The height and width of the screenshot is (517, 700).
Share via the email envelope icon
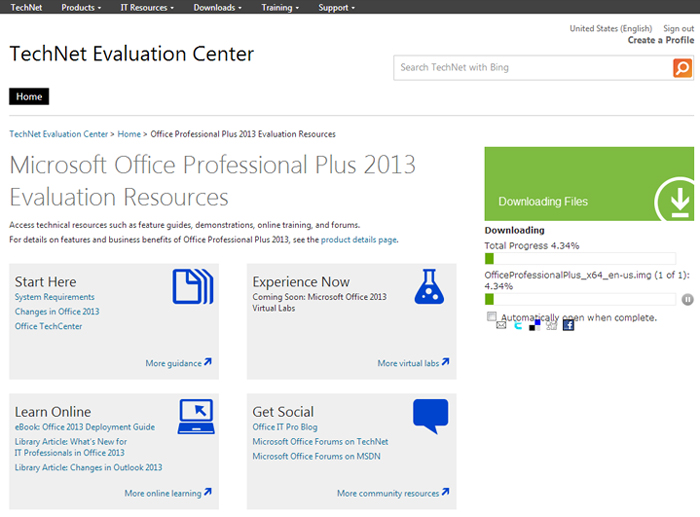[501, 325]
